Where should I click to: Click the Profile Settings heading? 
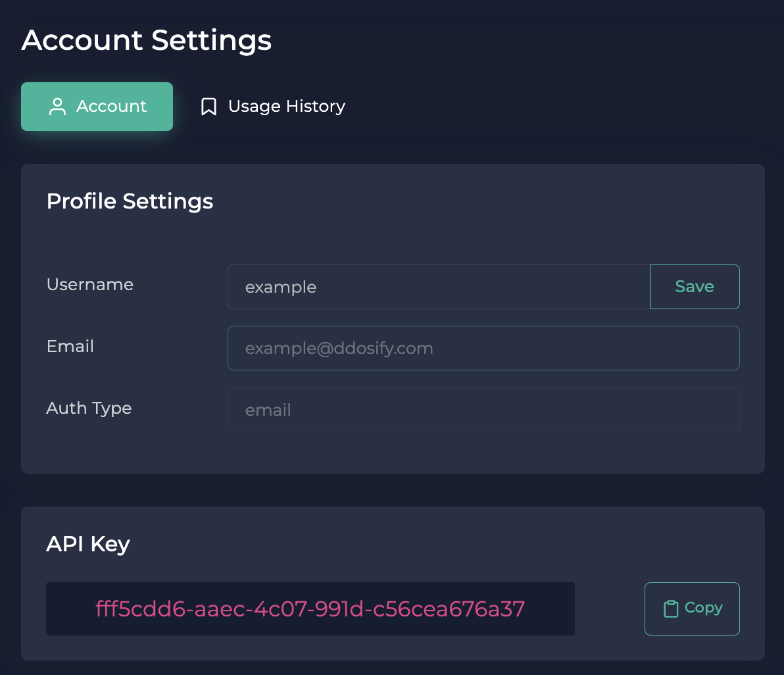point(130,201)
